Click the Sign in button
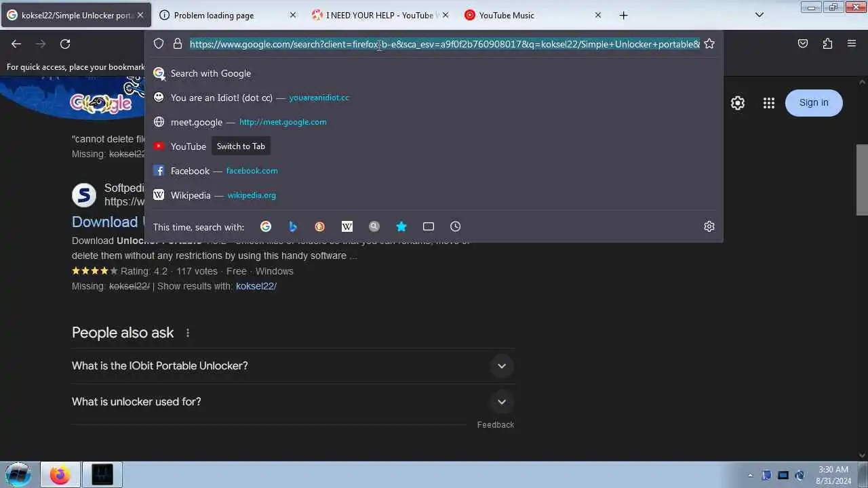The image size is (868, 488). pos(814,103)
